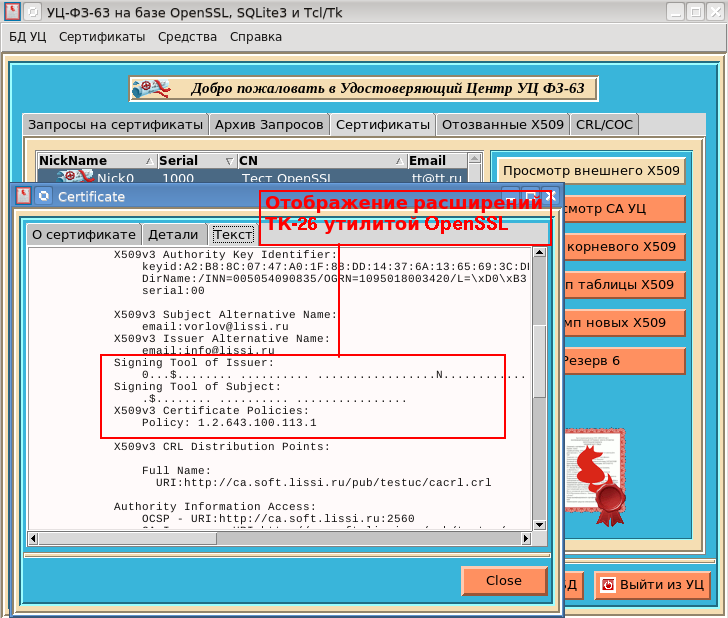Click the welcome banner Добро пожаловать
This screenshot has width=728, height=618.
(x=364, y=89)
